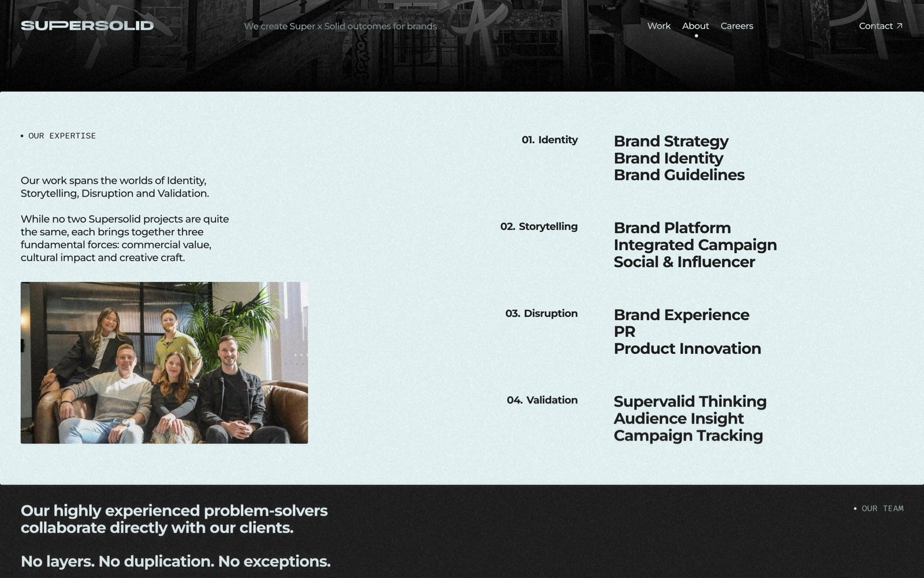
Task: Select the 04. Validation section label
Action: [542, 400]
